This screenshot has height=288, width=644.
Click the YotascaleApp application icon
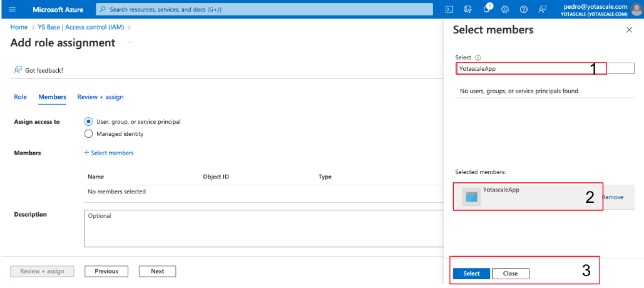[x=471, y=197]
